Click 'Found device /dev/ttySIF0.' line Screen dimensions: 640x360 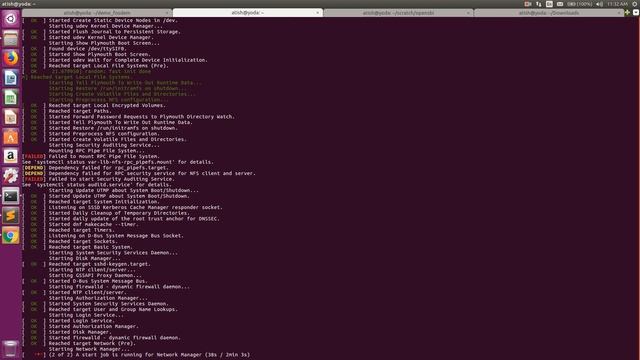click(x=87, y=49)
